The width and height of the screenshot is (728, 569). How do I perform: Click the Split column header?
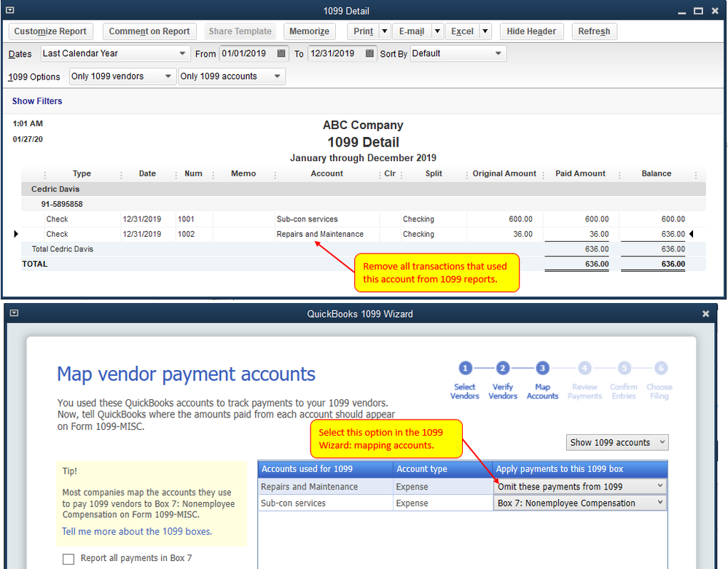tap(434, 173)
